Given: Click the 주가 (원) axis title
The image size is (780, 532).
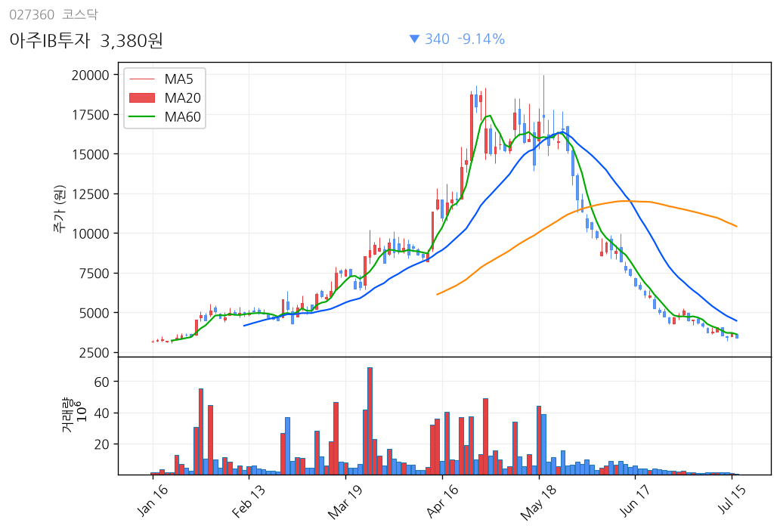Looking at the screenshot, I should pyautogui.click(x=59, y=209).
